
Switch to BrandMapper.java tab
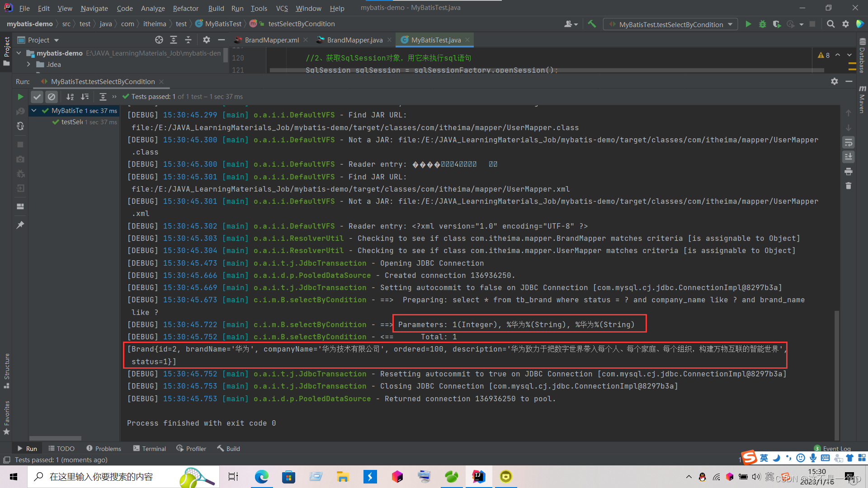(x=355, y=40)
